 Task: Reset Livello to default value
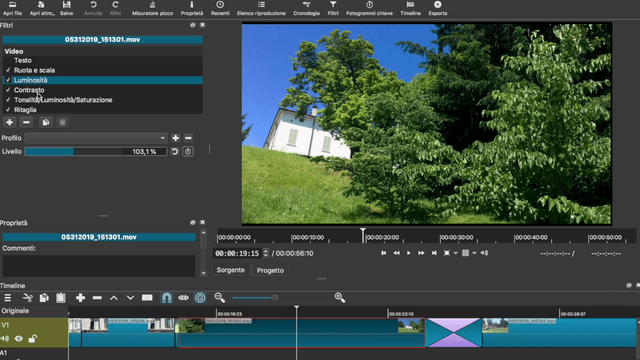pos(175,151)
